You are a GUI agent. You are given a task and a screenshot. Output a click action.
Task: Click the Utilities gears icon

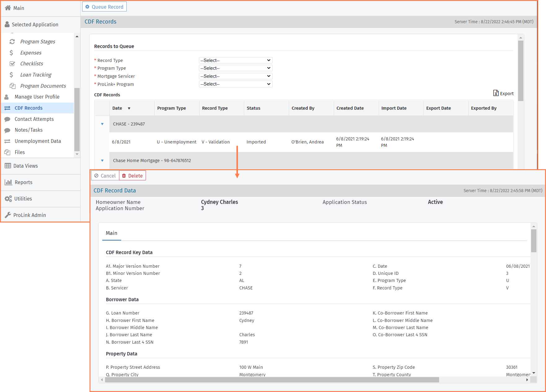[8, 199]
